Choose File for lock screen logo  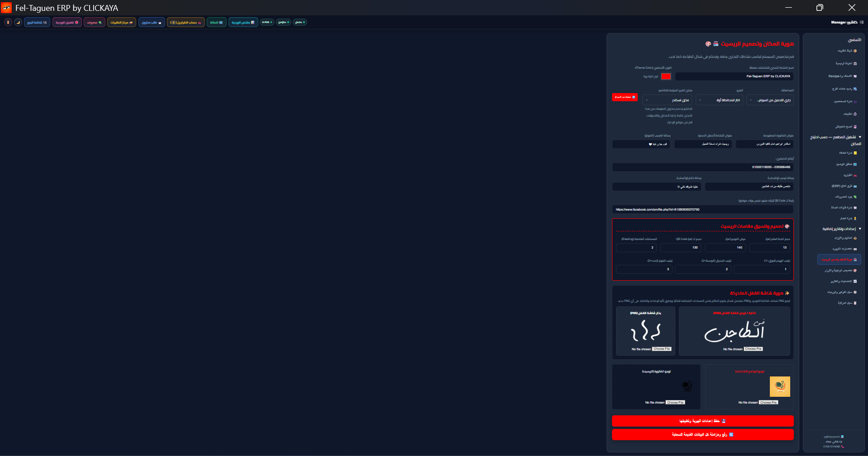pos(753,349)
